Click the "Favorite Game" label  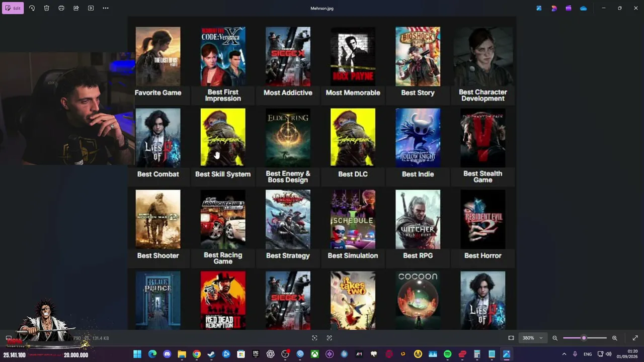point(158,93)
